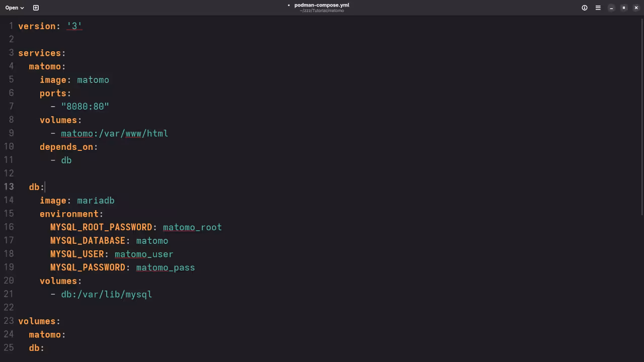Maximize the text editor window
644x362 pixels.
tap(624, 8)
